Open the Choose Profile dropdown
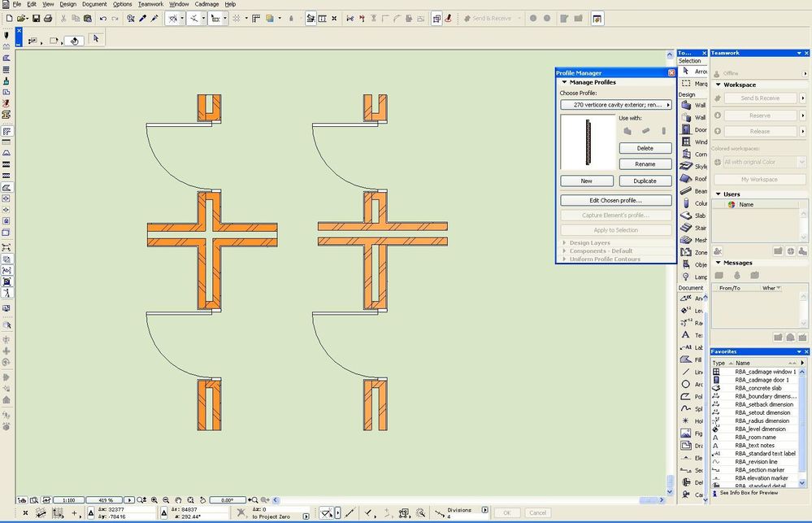This screenshot has width=812, height=523. (x=616, y=105)
